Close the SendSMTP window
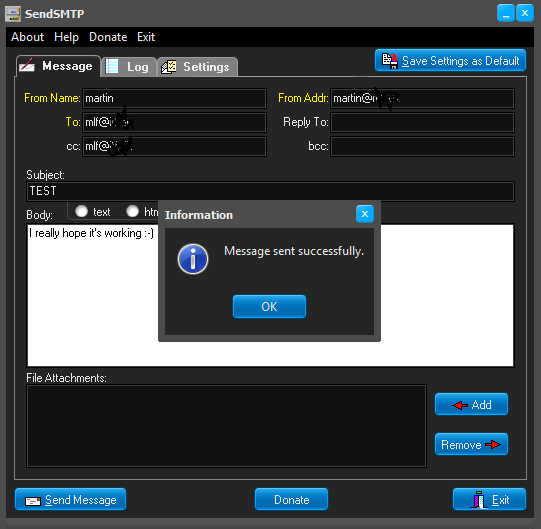541x529 pixels. (525, 13)
